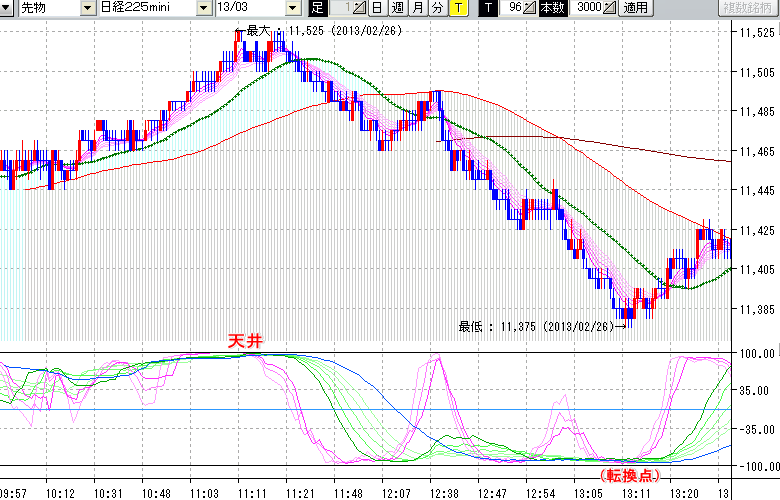The image size is (780, 500).
Task: Click the 足 bar-period label
Action: pyautogui.click(x=315, y=9)
